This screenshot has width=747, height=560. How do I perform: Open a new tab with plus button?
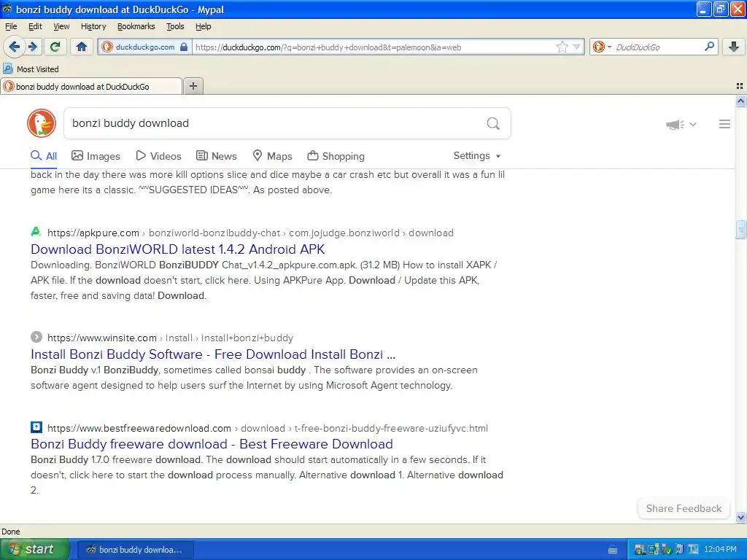[193, 86]
